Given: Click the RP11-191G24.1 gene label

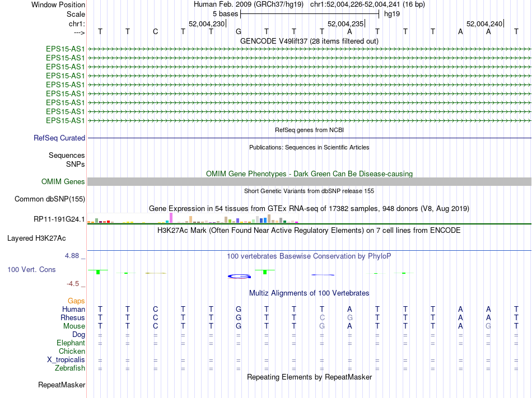Looking at the screenshot, I should (59, 219).
